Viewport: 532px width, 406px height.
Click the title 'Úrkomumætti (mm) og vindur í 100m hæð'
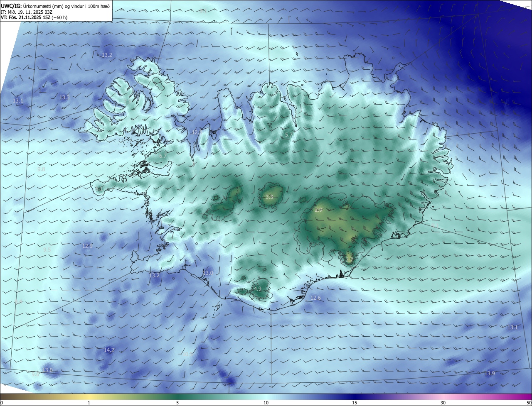pos(66,6)
